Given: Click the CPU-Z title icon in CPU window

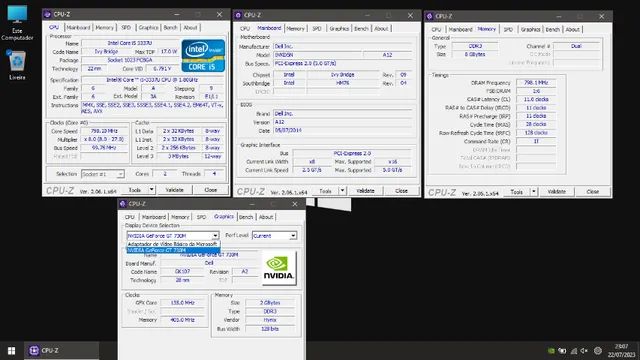Looking at the screenshot, I should pos(47,14).
